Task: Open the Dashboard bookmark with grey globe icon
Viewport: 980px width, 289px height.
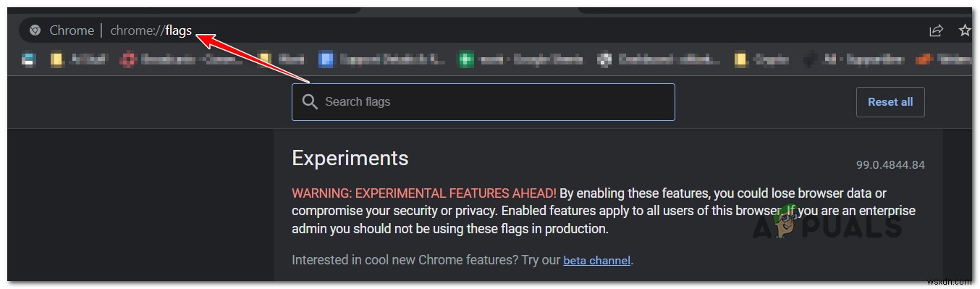Action: [x=659, y=60]
